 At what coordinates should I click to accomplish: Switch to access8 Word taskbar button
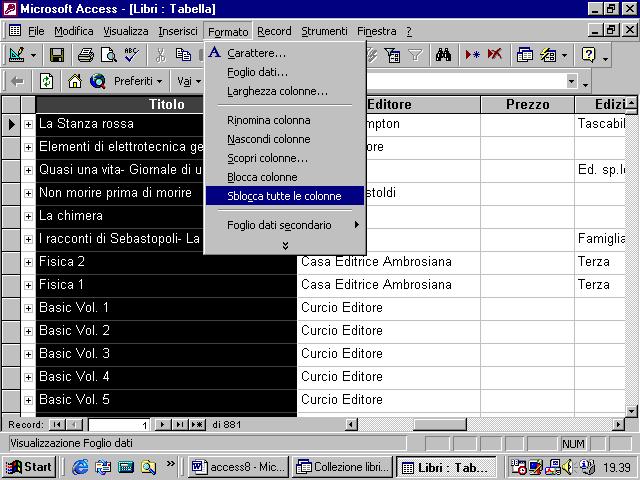238,467
